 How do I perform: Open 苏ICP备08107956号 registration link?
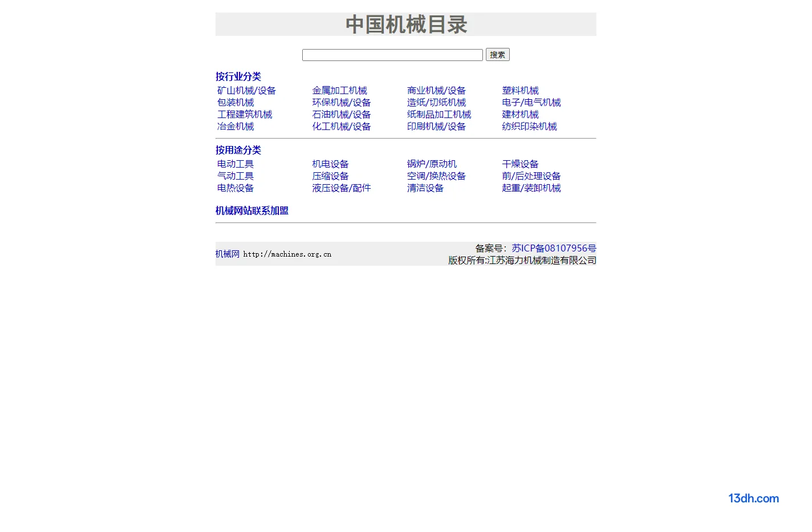554,248
